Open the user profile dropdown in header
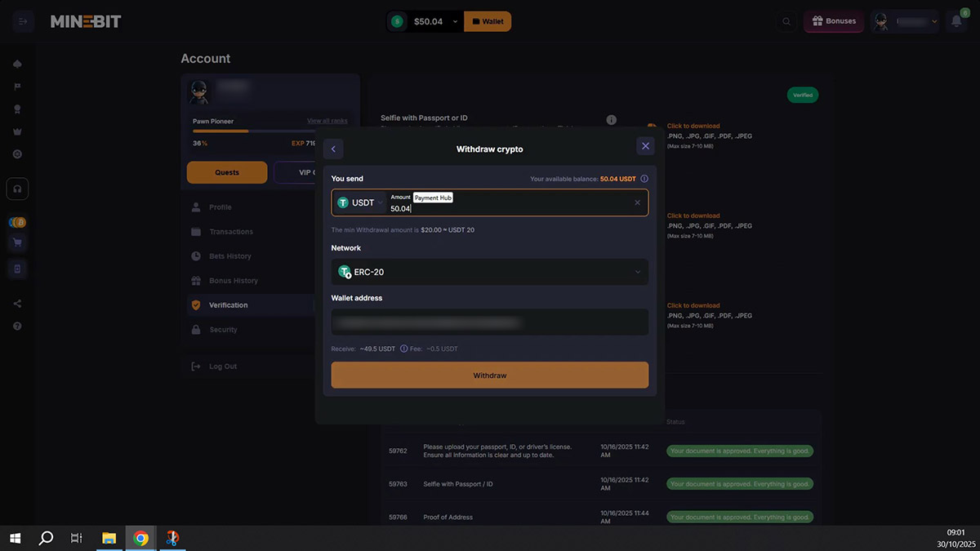This screenshot has height=551, width=980. 905,22
